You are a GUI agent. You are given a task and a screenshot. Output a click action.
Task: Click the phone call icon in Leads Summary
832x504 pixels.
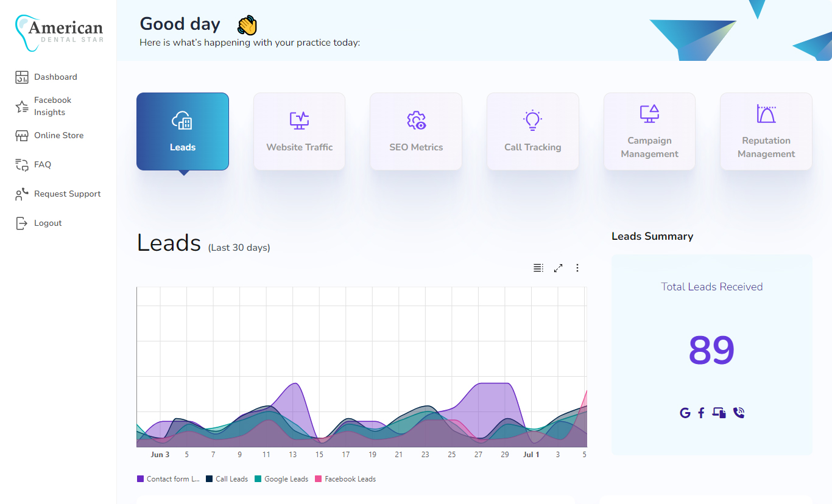point(739,413)
